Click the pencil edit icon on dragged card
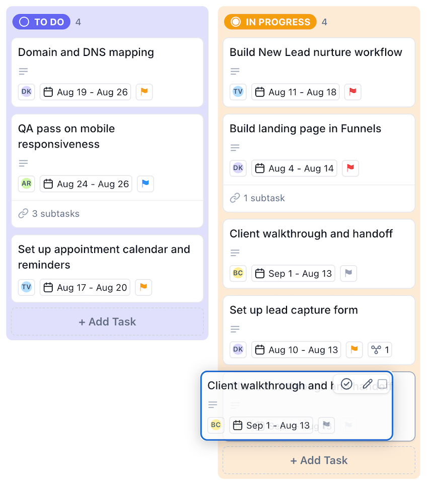Viewport: 428px width, 504px height. coord(368,384)
